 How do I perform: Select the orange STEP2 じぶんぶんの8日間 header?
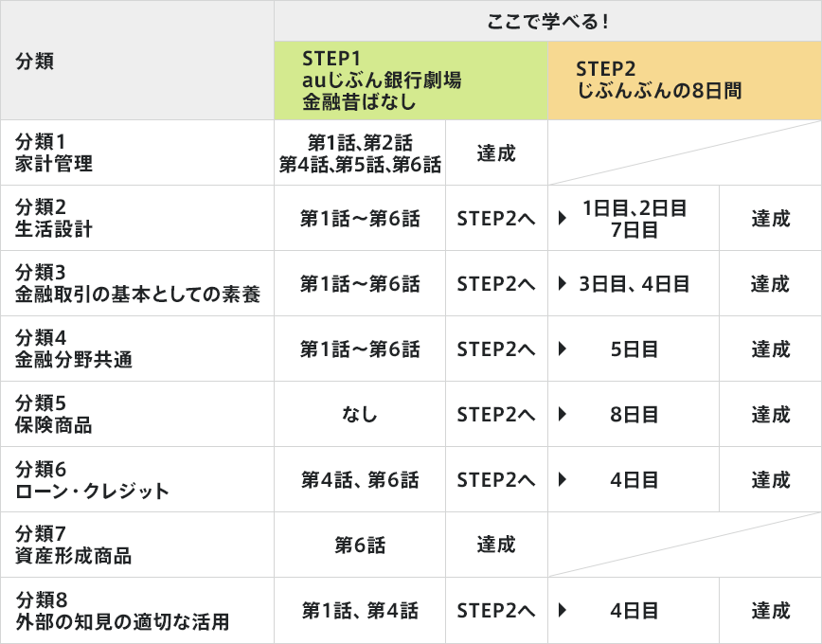click(685, 80)
